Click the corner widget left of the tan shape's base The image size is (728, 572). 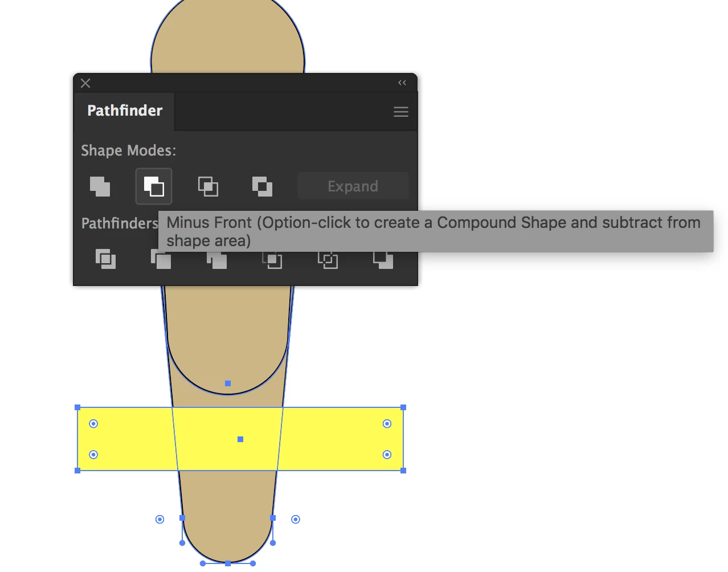click(159, 519)
